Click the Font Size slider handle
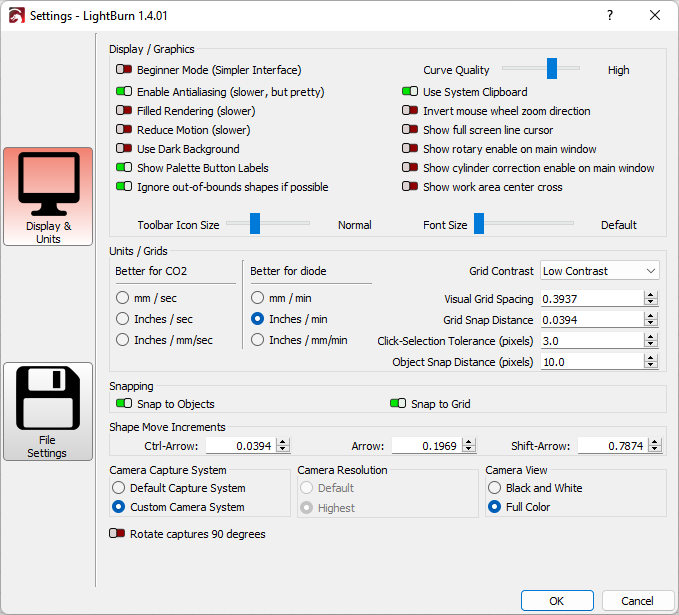 [x=479, y=223]
